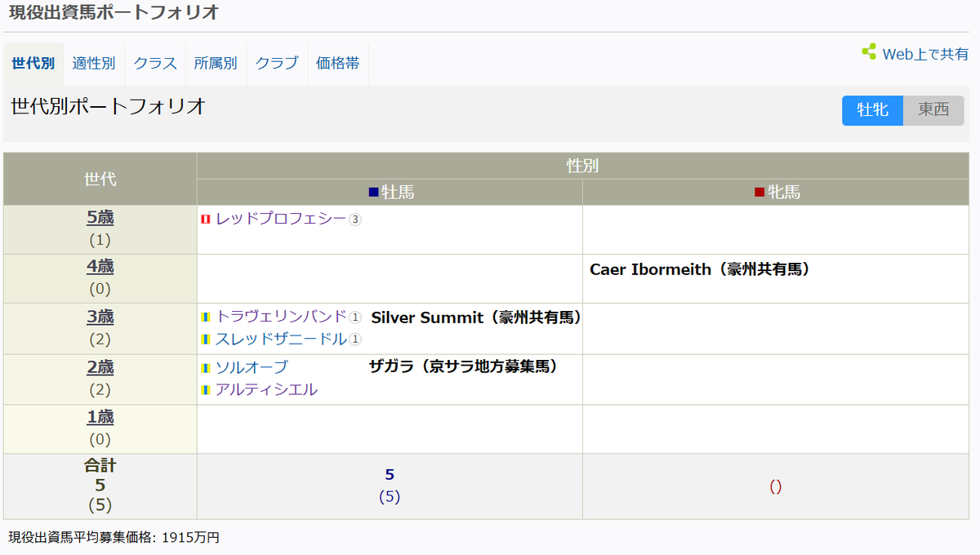Image resolution: width=980 pixels, height=555 pixels.
Task: Click club color icon beside アルティシエル
Action: click(x=207, y=389)
